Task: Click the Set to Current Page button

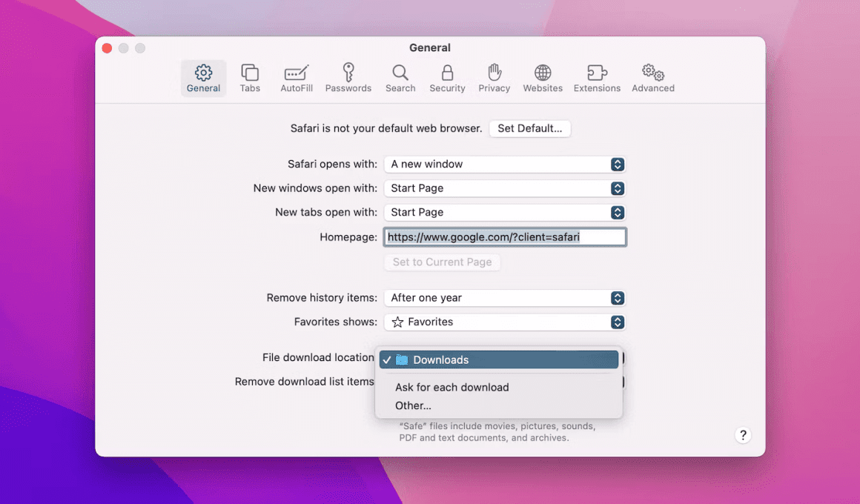Action: point(442,262)
